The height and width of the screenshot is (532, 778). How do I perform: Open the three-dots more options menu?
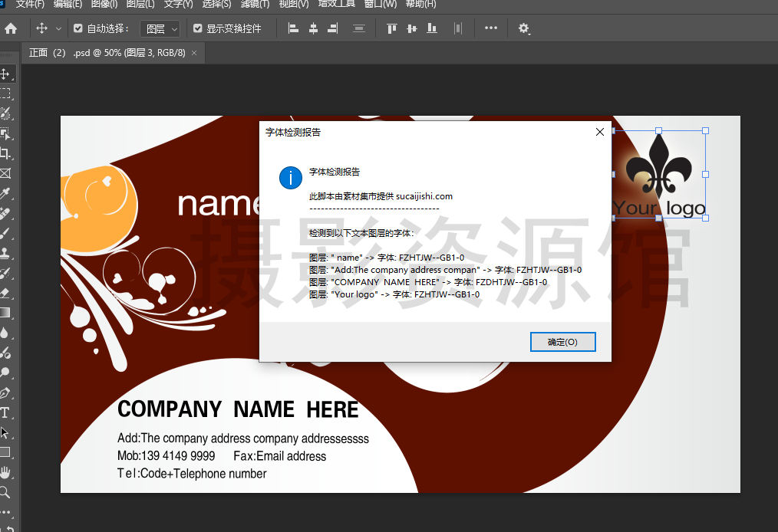coord(491,28)
